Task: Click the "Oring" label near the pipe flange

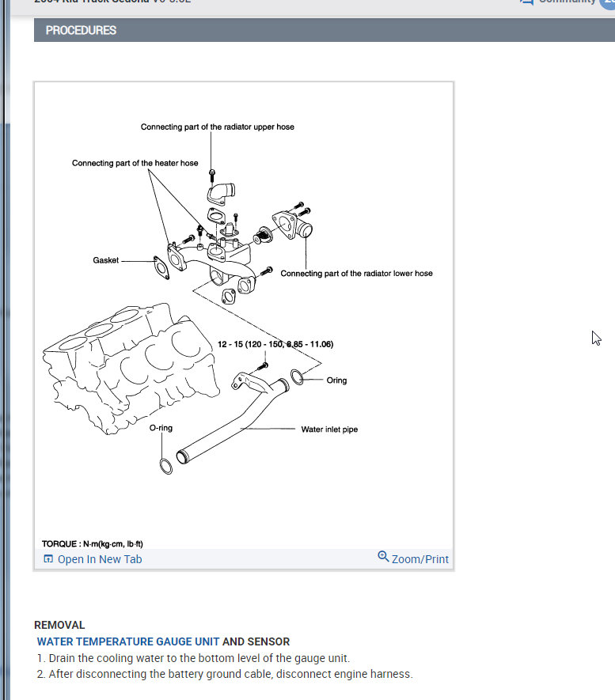Action: 336,380
